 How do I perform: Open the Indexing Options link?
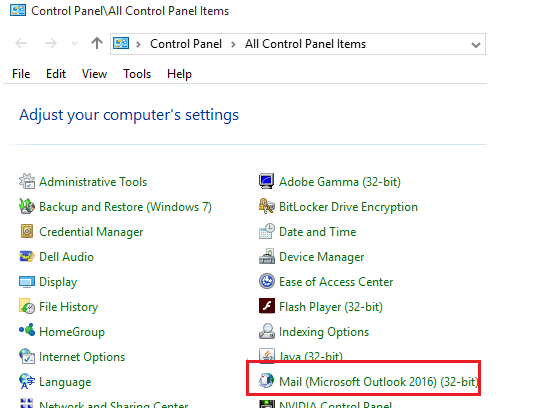(x=324, y=332)
